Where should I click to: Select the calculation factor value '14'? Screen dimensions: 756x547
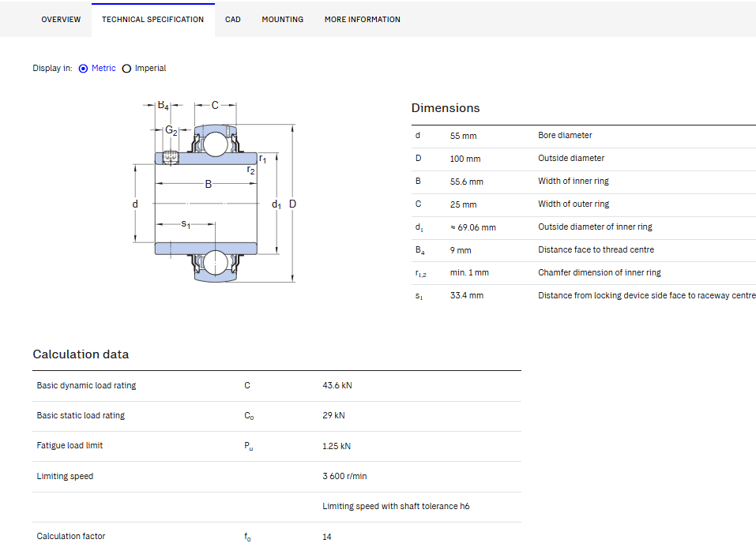[327, 537]
